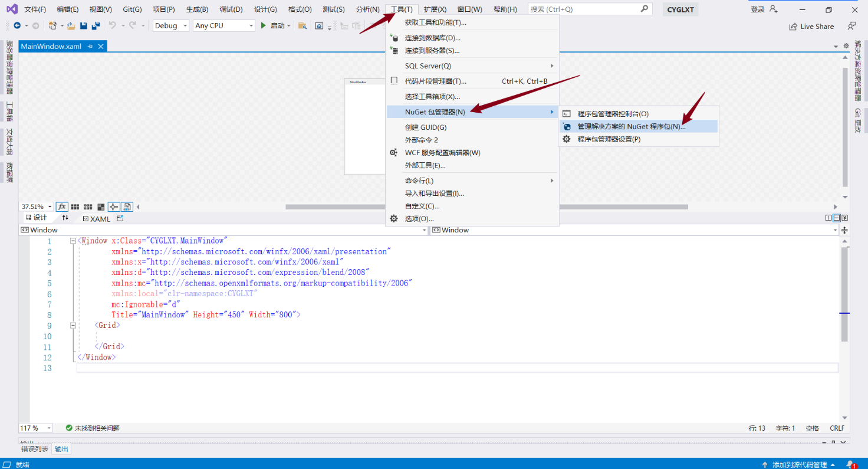
Task: Collapse the pane with double chevron icon
Action: coord(844,218)
